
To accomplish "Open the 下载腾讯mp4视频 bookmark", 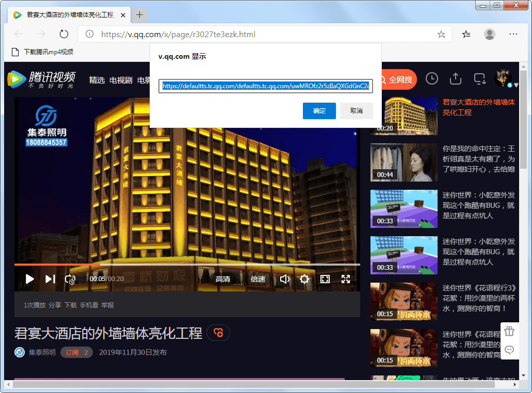I will tap(43, 52).
